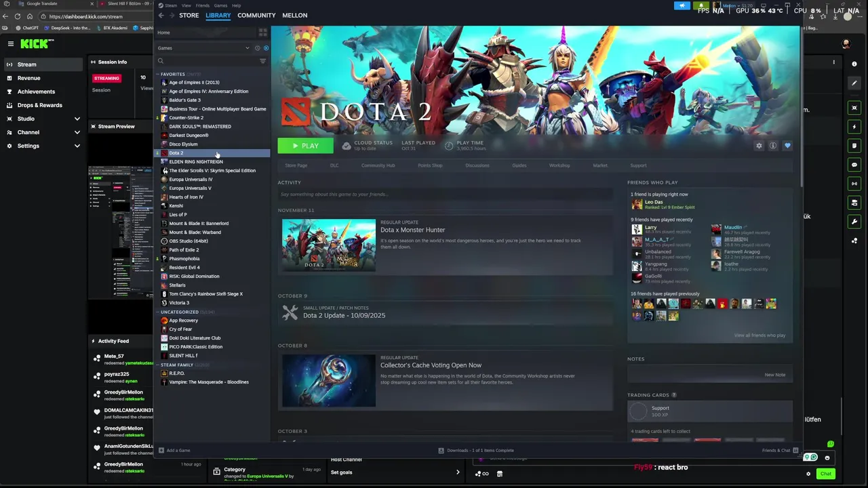
Task: Click the Steam announcements megaphone button
Action: click(x=682, y=5)
